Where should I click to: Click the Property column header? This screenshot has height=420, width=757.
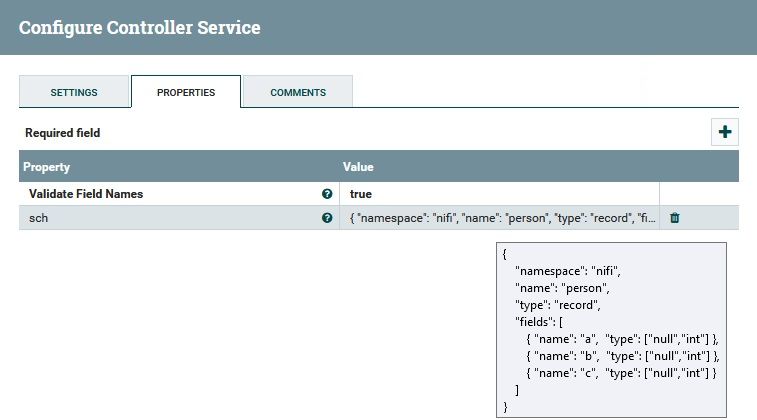47,167
